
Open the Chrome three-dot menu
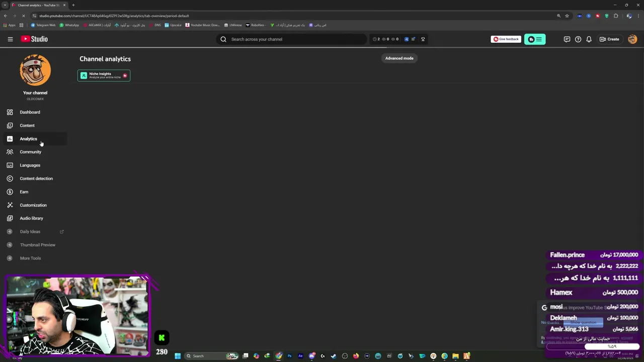638,16
